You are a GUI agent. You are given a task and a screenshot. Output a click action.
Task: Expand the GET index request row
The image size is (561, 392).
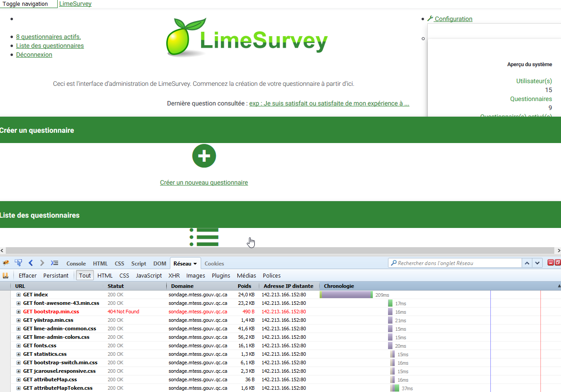pyautogui.click(x=19, y=295)
